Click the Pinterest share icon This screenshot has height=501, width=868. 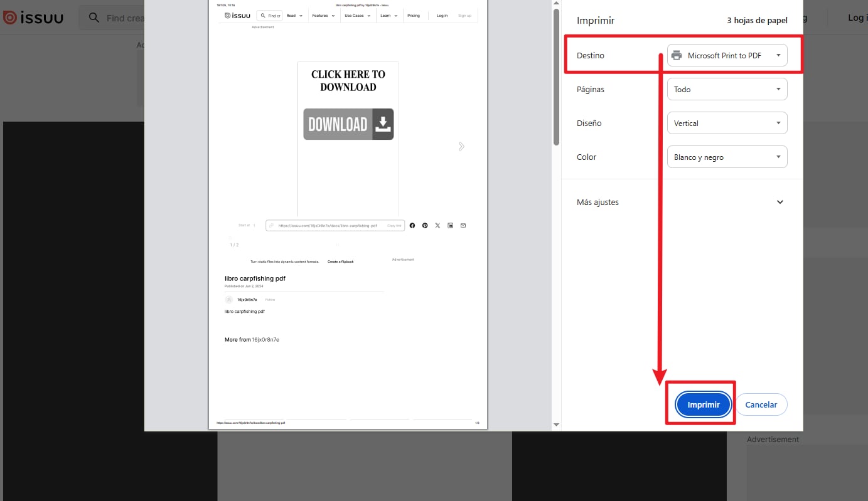tap(425, 225)
